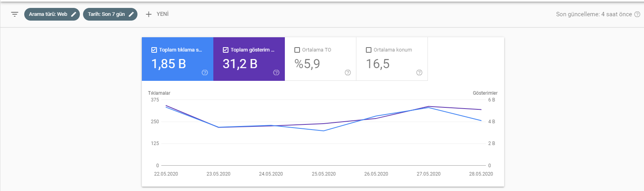The height and width of the screenshot is (191, 644).
Task: Enable the Ortalama TO checkbox
Action: 297,50
